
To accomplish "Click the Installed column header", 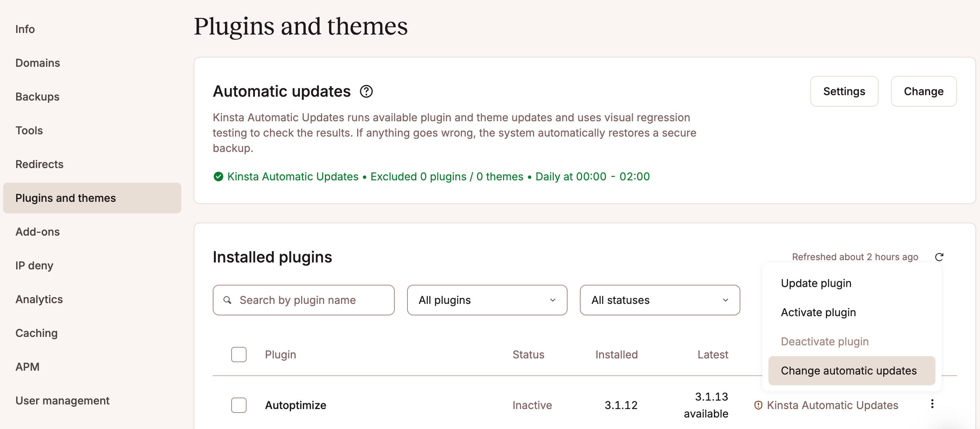I will tap(616, 355).
